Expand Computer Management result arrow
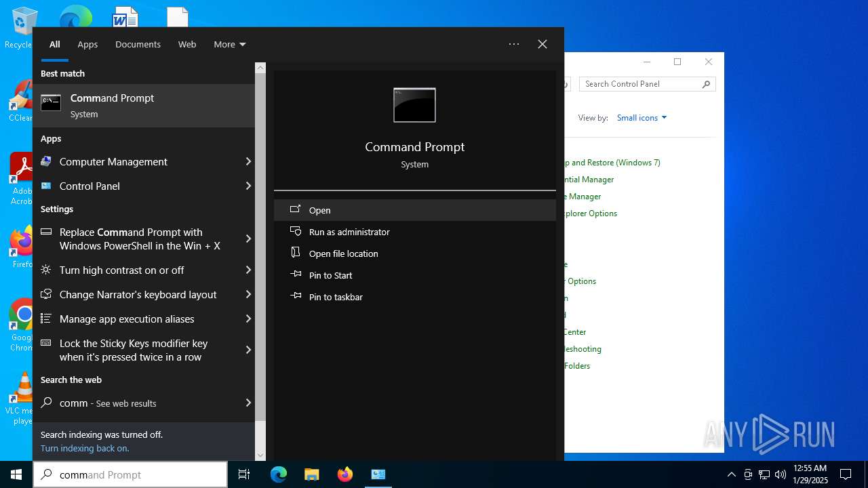 tap(248, 161)
